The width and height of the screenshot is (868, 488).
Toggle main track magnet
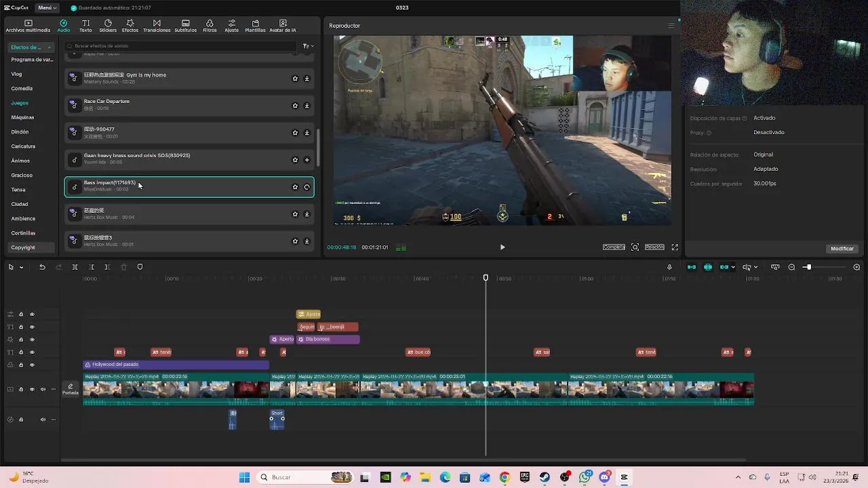[692, 267]
